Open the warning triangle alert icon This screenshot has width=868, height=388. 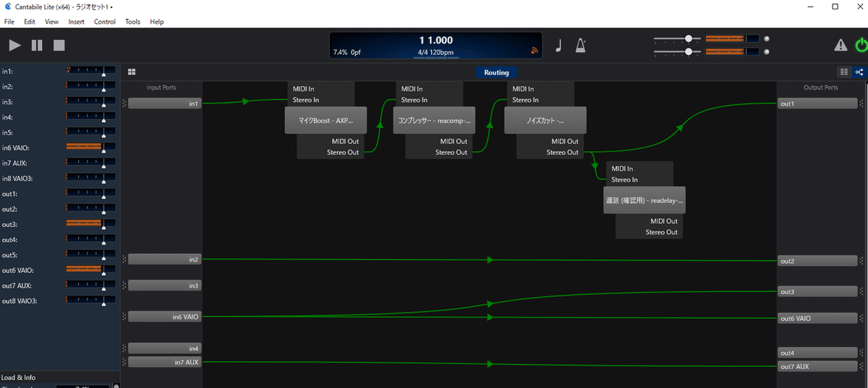click(x=841, y=46)
